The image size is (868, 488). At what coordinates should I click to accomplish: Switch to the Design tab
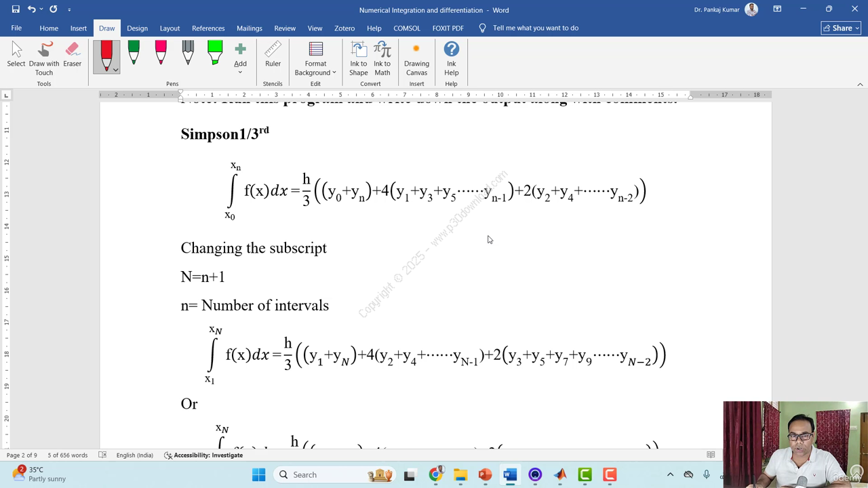coord(137,28)
